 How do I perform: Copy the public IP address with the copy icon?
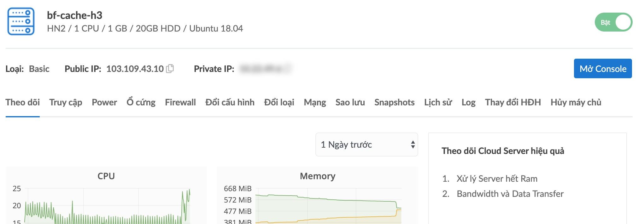click(170, 68)
